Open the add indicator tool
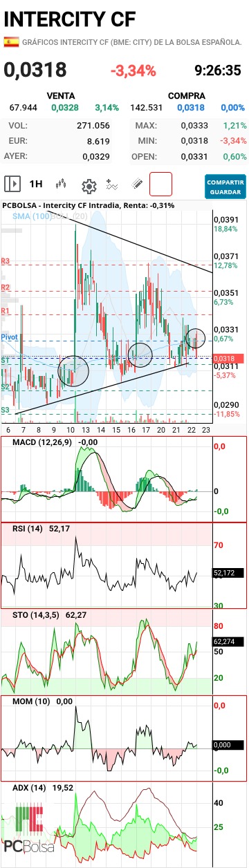Screen dimensions: 249x868 tap(113, 185)
